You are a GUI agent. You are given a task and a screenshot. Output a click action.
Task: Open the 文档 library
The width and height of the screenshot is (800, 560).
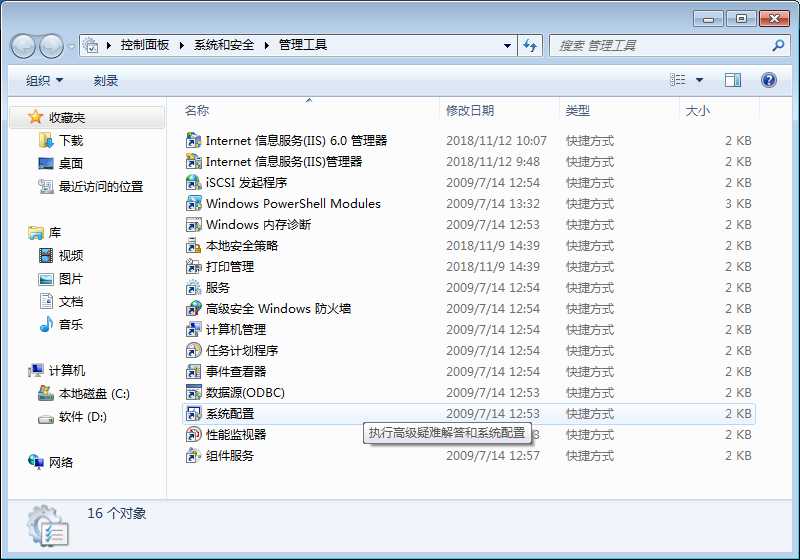(71, 301)
